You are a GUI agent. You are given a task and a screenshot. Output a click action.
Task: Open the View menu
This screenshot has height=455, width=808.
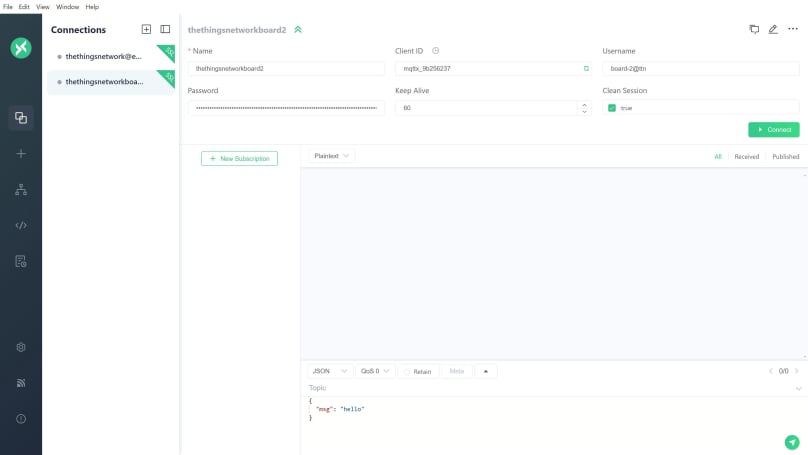pos(43,7)
